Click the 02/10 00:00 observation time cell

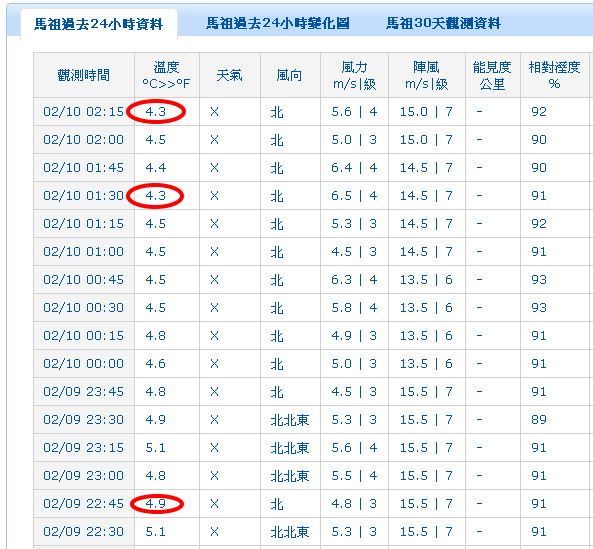[84, 364]
